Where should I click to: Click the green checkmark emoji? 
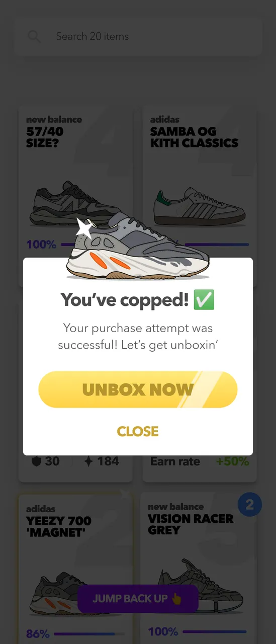[x=204, y=300]
